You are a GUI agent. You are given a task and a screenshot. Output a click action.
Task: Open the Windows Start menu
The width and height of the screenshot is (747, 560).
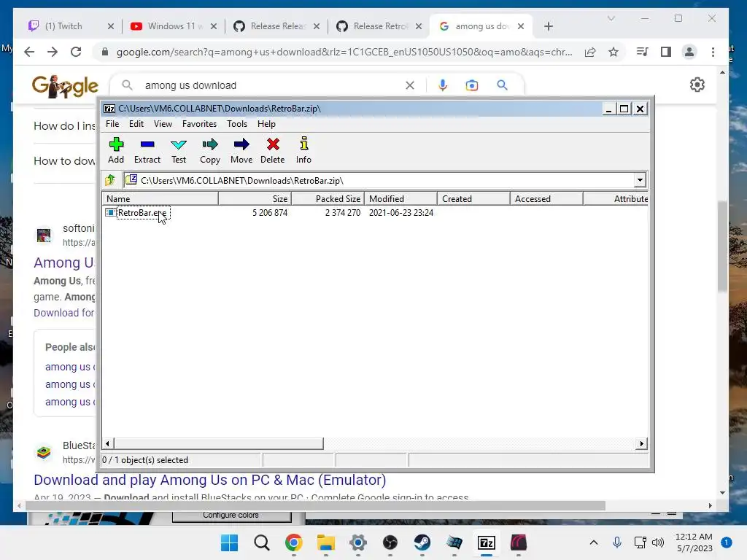pos(229,542)
